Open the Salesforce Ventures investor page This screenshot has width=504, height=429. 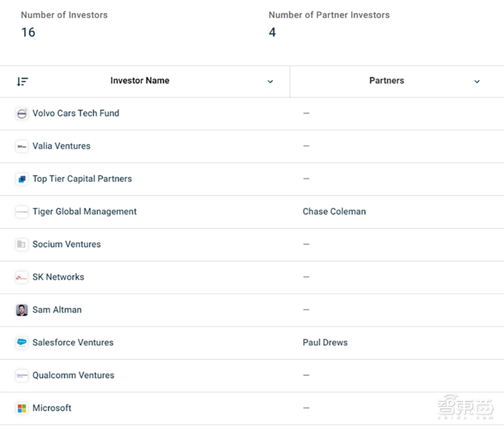73,342
